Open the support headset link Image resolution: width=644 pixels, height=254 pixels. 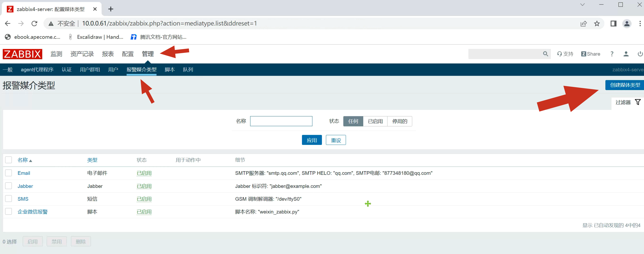(565, 54)
